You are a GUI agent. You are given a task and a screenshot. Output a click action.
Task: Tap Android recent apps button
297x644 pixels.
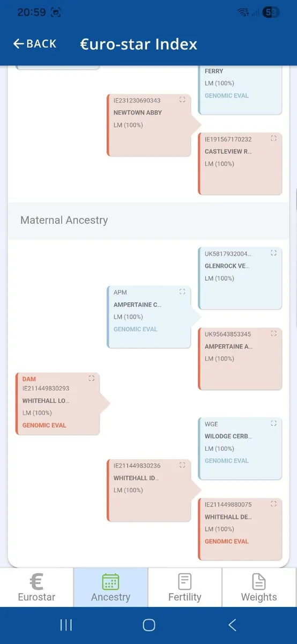pos(66,625)
